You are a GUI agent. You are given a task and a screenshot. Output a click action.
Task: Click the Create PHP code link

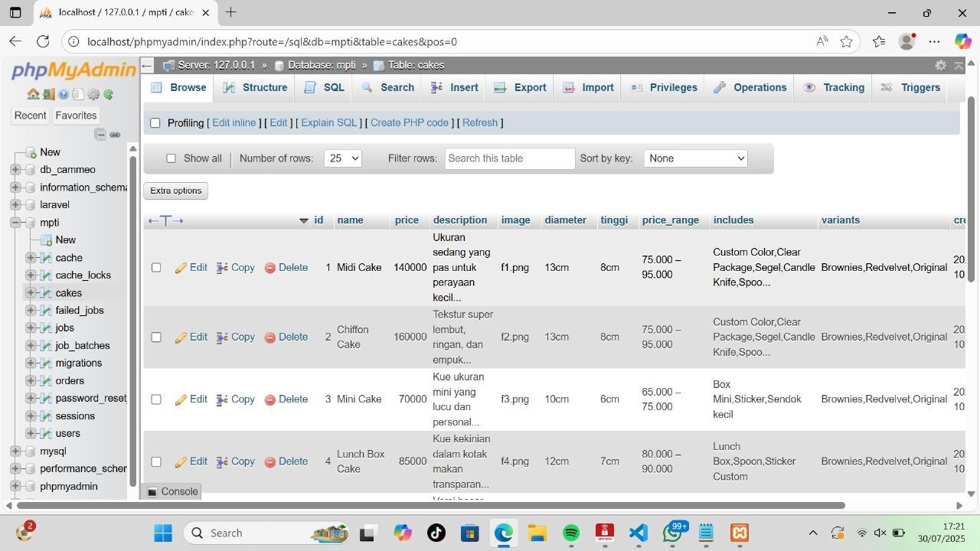pos(409,123)
